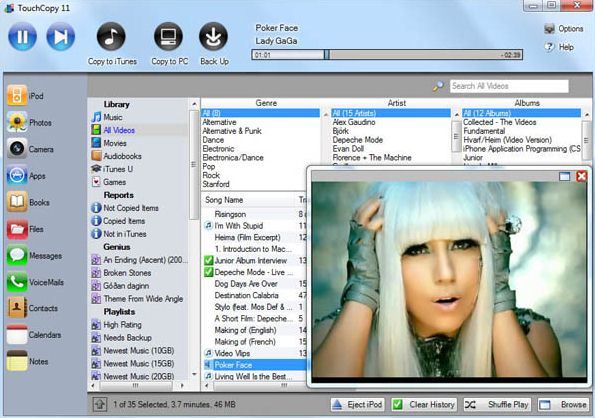Select Björk in the Artist list
This screenshot has width=595, height=418.
point(340,131)
